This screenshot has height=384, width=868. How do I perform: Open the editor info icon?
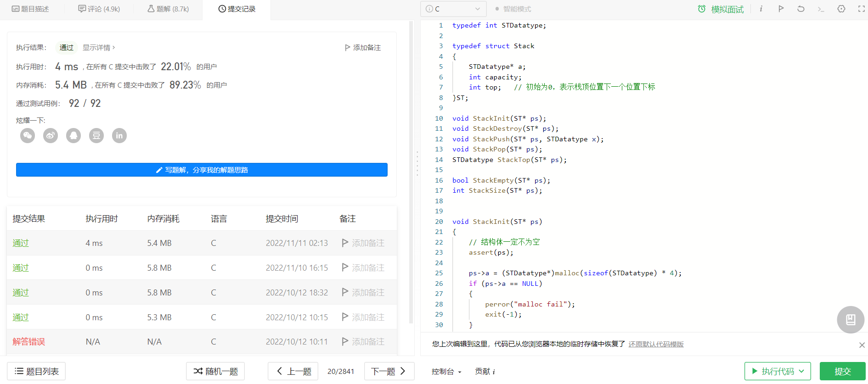(x=761, y=9)
